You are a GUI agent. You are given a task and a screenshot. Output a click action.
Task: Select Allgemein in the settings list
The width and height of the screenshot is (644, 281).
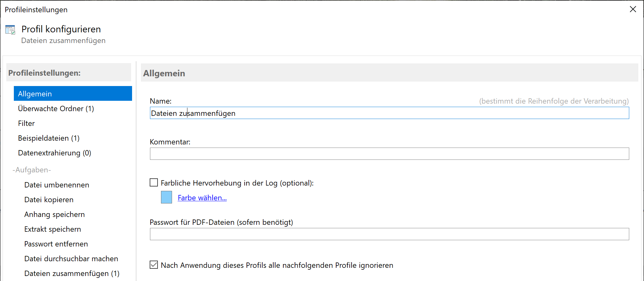(x=73, y=94)
